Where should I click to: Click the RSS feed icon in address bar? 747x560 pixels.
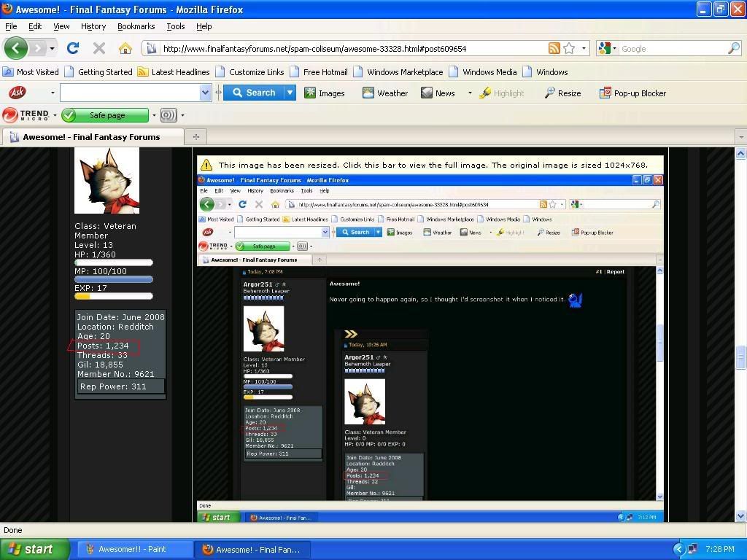pyautogui.click(x=554, y=49)
